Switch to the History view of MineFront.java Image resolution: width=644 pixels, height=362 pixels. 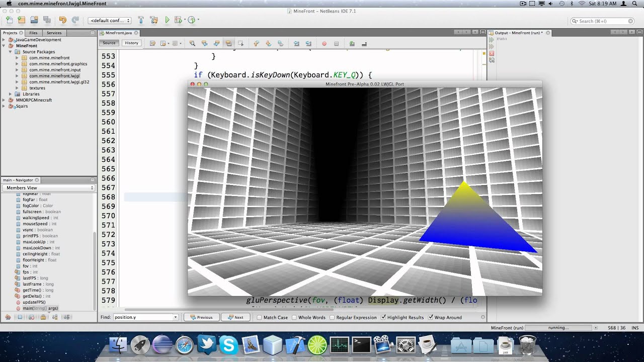[131, 43]
